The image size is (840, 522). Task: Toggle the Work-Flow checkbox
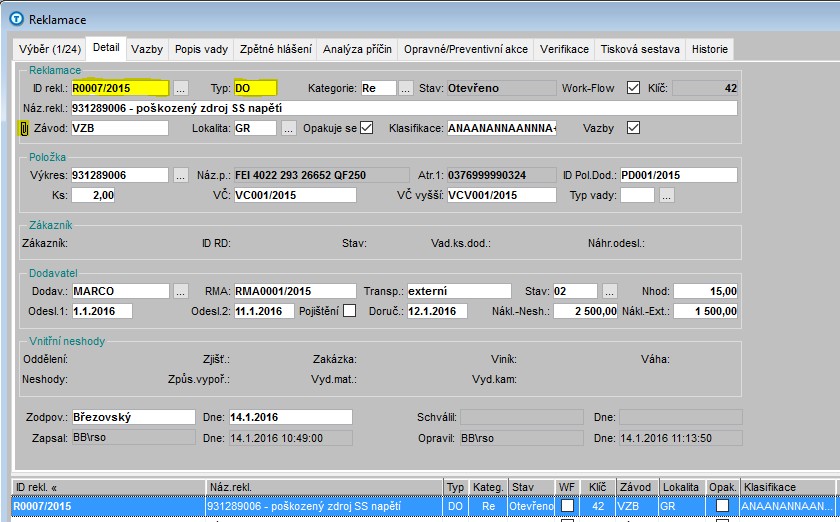coord(633,87)
